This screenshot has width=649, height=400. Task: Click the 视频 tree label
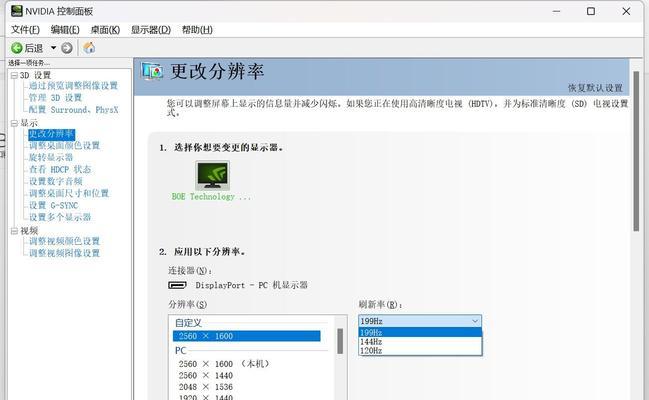(29, 231)
